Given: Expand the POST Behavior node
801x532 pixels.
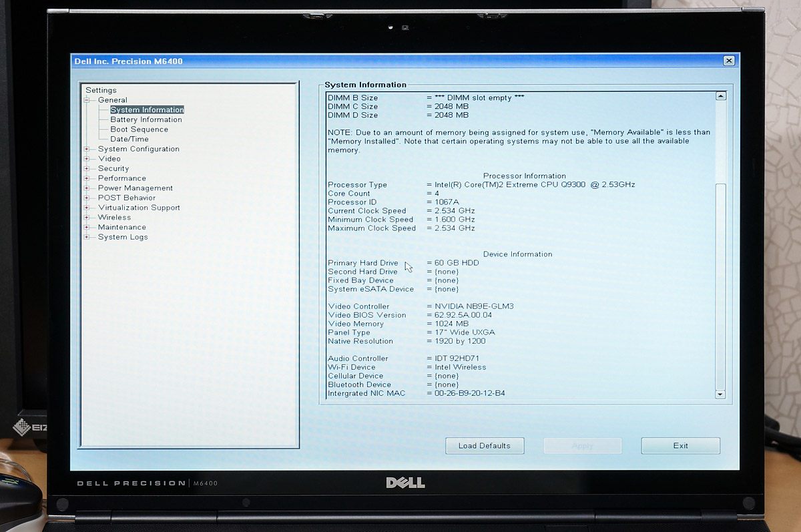Looking at the screenshot, I should pos(86,198).
